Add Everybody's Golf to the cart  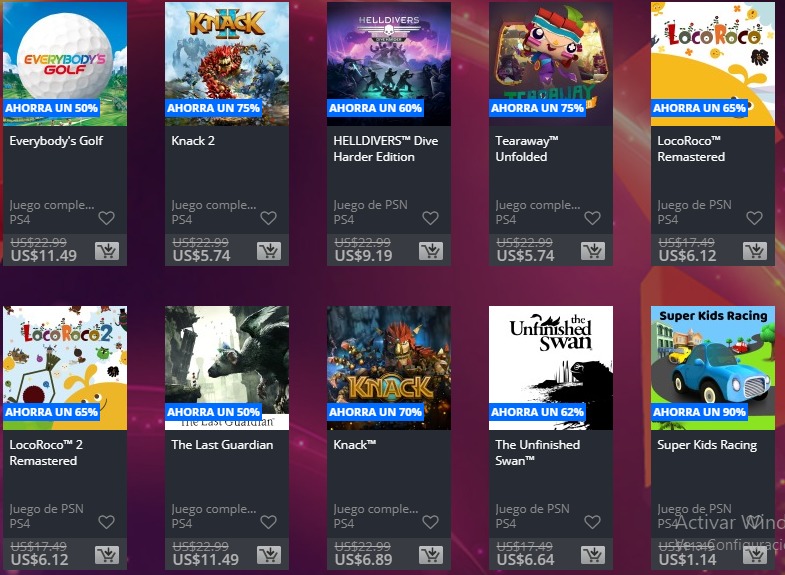coord(107,251)
